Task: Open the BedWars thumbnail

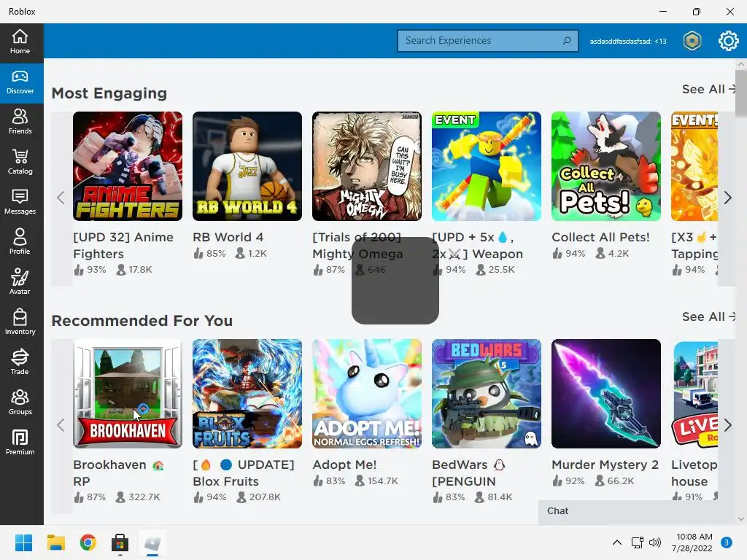Action: tap(487, 394)
